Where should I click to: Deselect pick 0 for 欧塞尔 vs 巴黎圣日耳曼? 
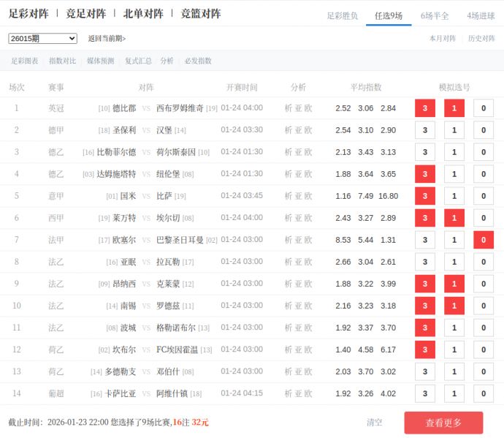point(483,240)
